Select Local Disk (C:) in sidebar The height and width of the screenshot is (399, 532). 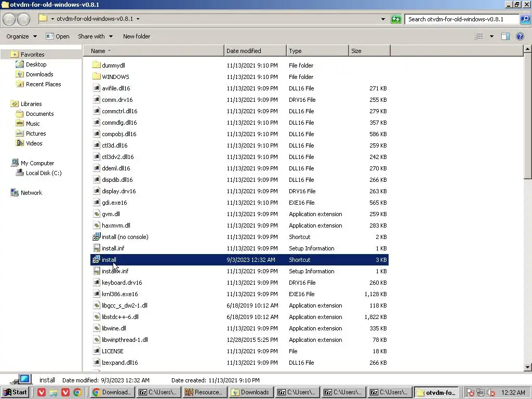click(44, 173)
